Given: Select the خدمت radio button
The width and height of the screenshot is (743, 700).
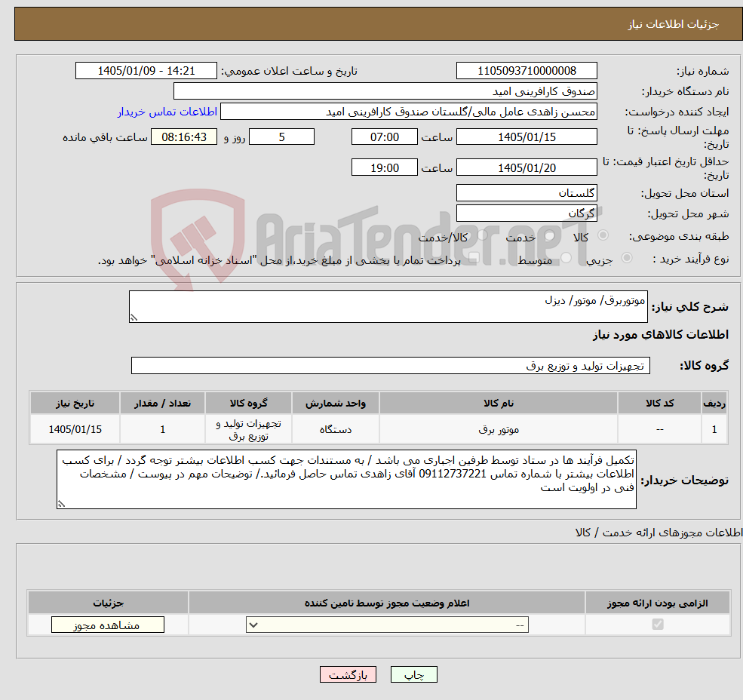Looking at the screenshot, I should pyautogui.click(x=550, y=235).
